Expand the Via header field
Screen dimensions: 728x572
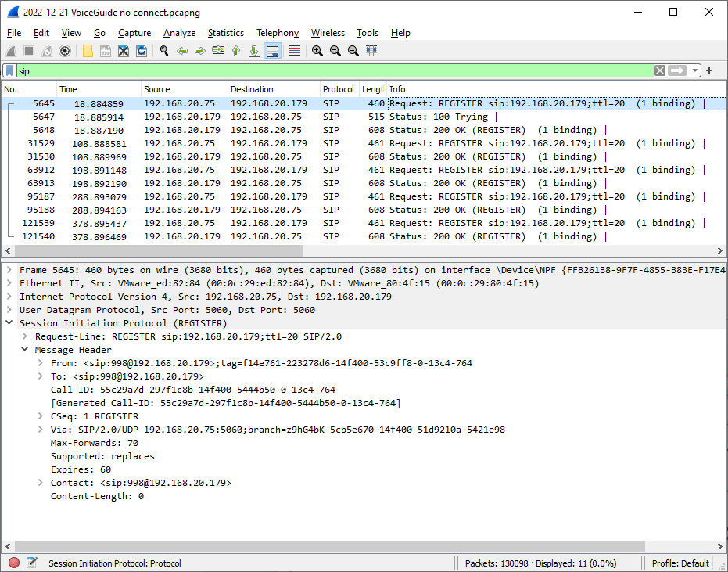click(41, 430)
